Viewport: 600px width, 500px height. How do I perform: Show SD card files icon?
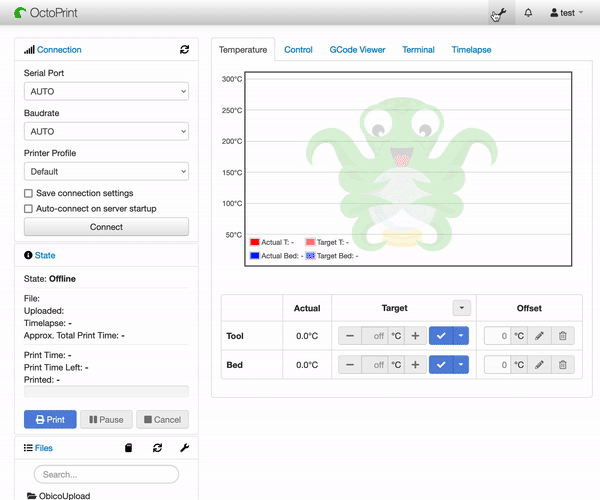tap(129, 448)
